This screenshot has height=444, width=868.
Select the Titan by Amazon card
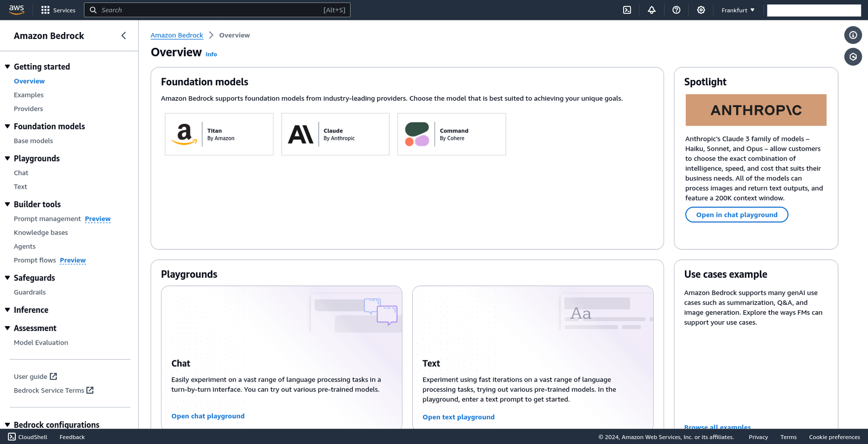point(219,134)
